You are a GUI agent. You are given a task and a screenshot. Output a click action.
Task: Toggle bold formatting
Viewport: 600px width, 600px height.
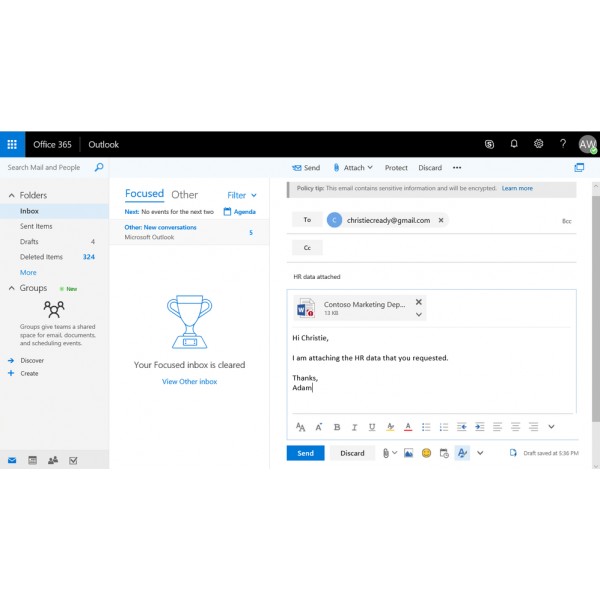click(x=337, y=427)
